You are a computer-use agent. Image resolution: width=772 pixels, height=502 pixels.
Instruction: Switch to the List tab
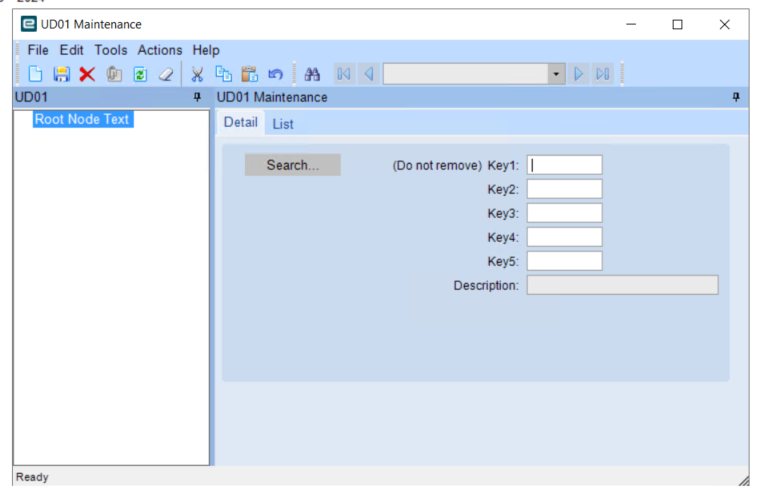coord(283,124)
